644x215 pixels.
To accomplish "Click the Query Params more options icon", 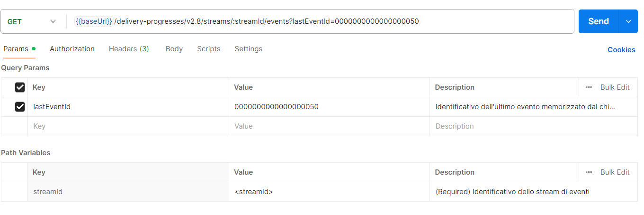I will pos(589,87).
